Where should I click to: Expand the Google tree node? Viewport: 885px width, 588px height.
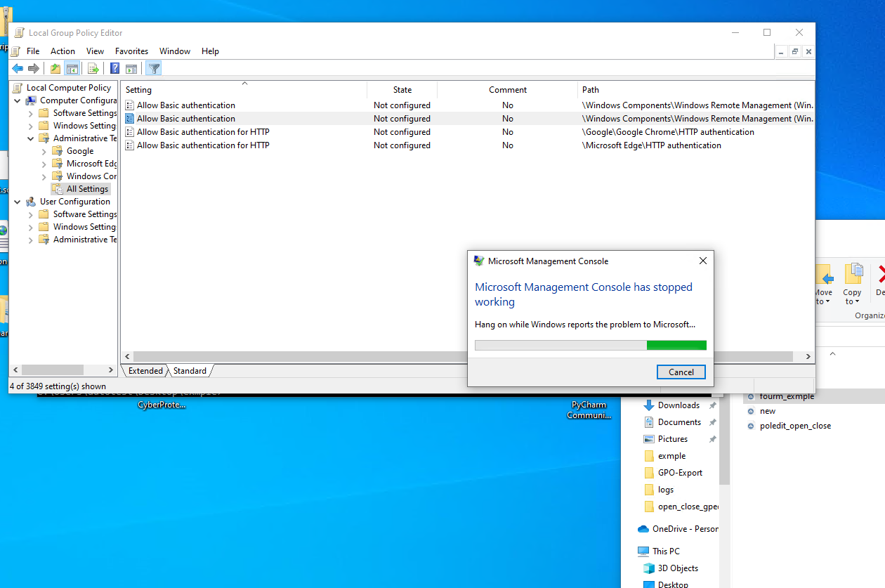[44, 151]
